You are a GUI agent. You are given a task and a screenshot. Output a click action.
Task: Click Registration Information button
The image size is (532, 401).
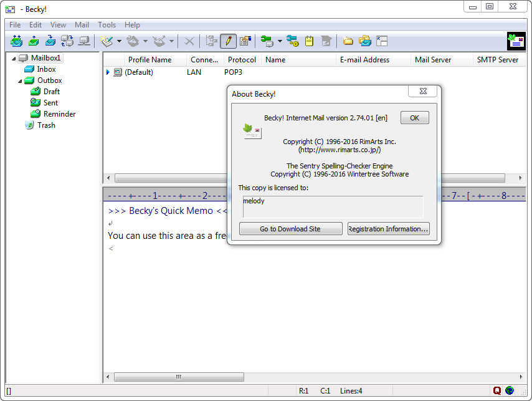389,229
